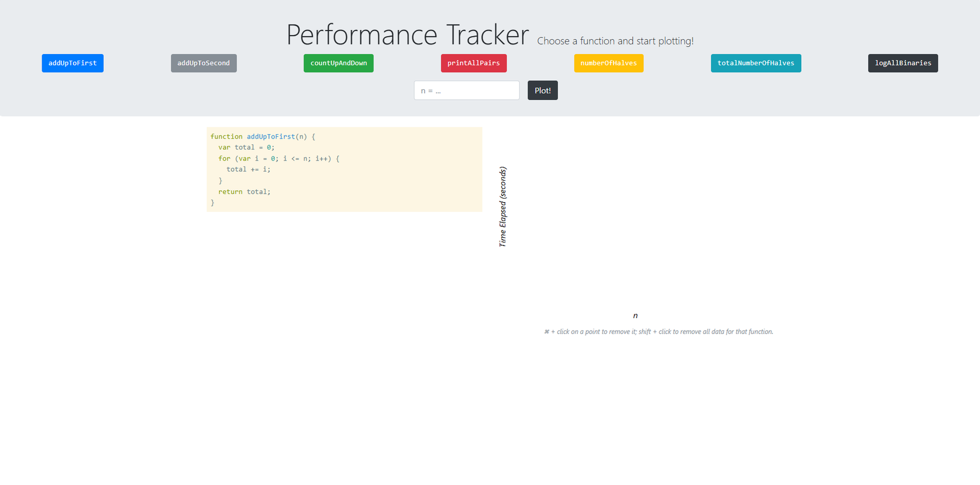Click the addUpToFirst name in the code
This screenshot has height=485, width=980.
tap(271, 137)
